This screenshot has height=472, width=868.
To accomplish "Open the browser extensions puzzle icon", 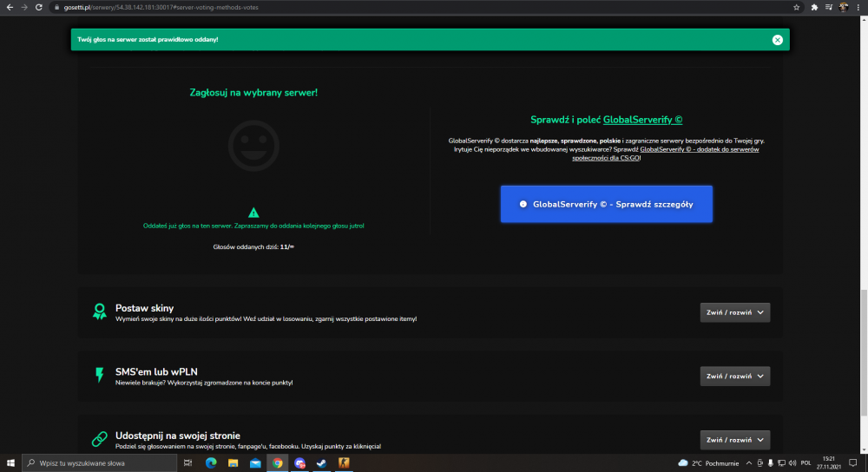I will click(x=814, y=7).
